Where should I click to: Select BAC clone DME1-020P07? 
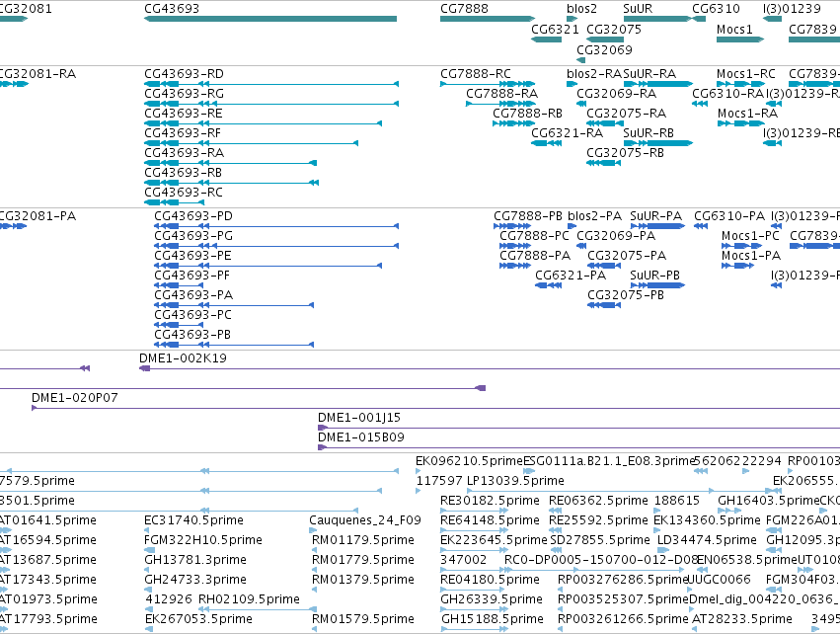pyautogui.click(x=74, y=398)
